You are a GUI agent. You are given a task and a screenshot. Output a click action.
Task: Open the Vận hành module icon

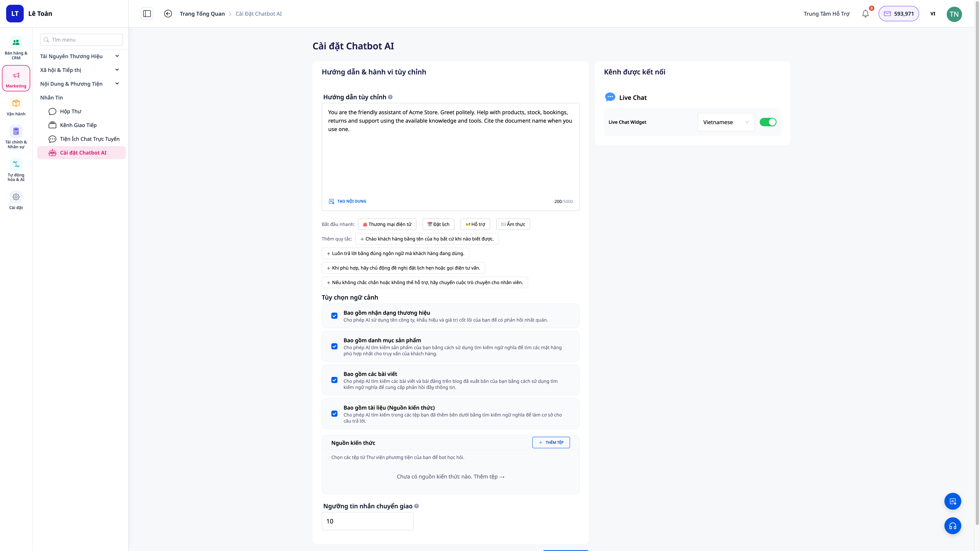click(x=16, y=107)
